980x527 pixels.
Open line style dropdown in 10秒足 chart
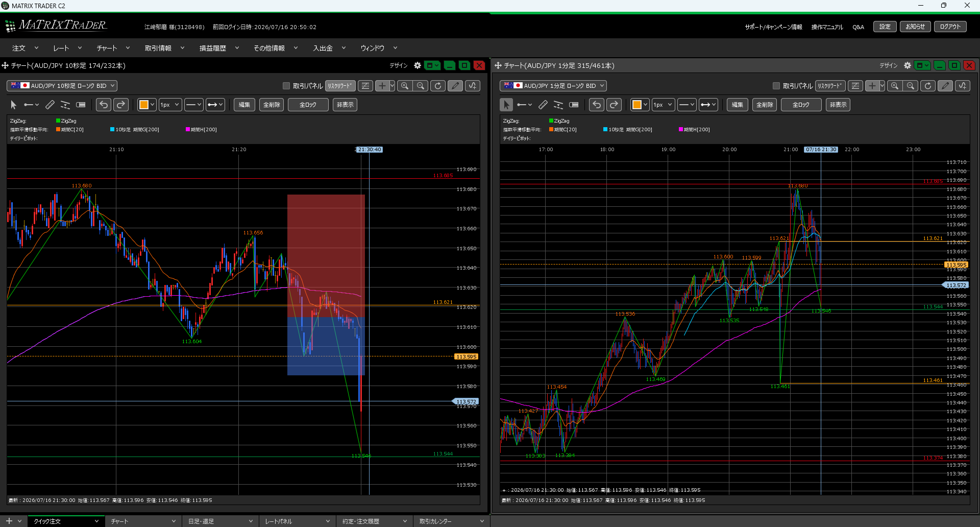point(194,105)
